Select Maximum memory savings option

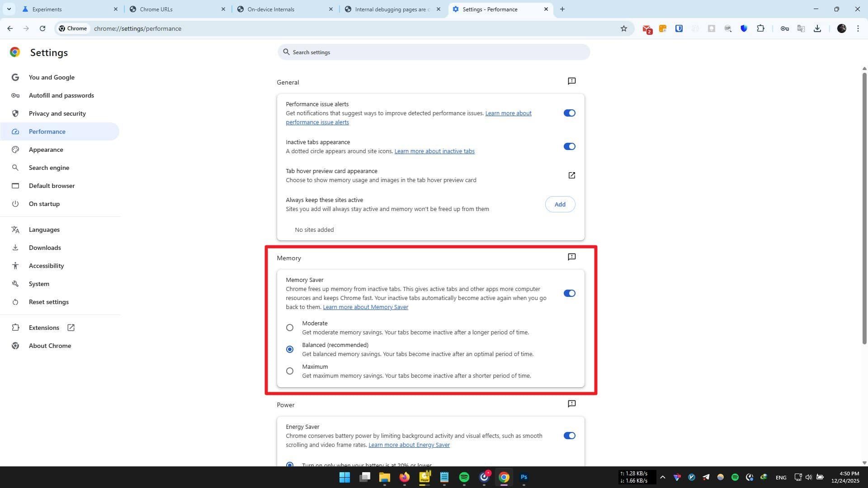[290, 371]
